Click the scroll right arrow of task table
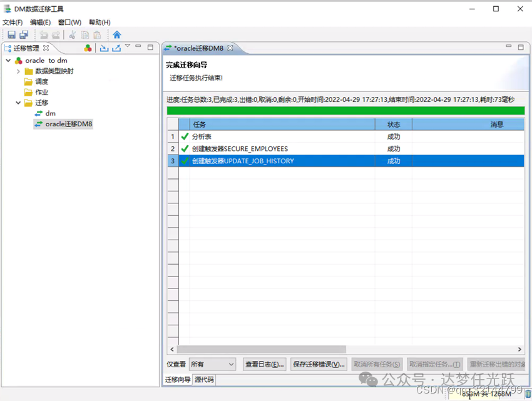This screenshot has height=401, width=532. click(x=519, y=349)
